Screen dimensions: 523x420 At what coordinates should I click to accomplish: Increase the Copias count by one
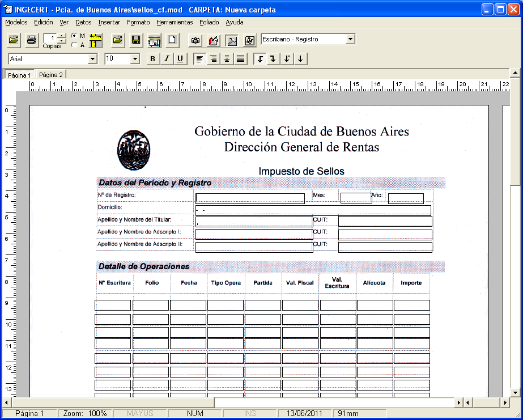coord(62,36)
